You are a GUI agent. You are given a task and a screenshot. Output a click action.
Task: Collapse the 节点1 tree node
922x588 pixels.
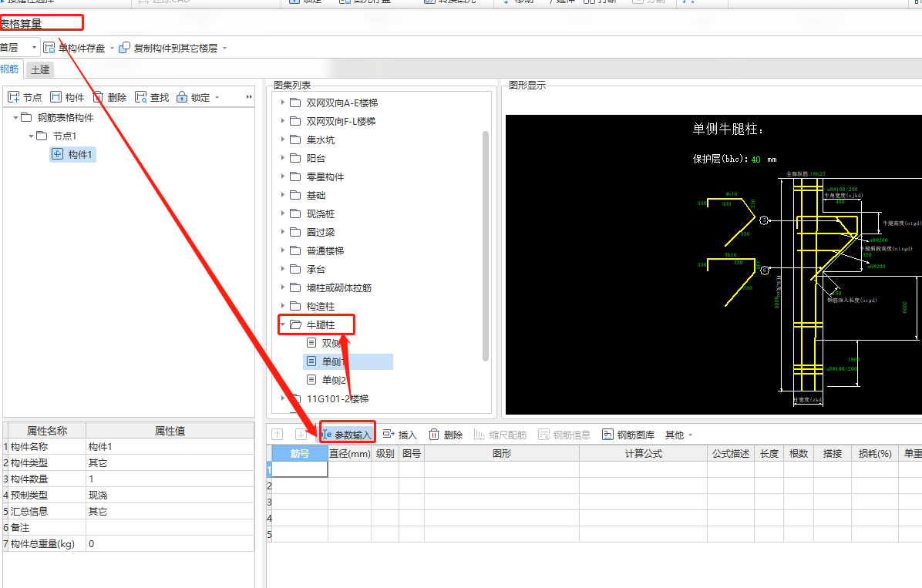[31, 136]
